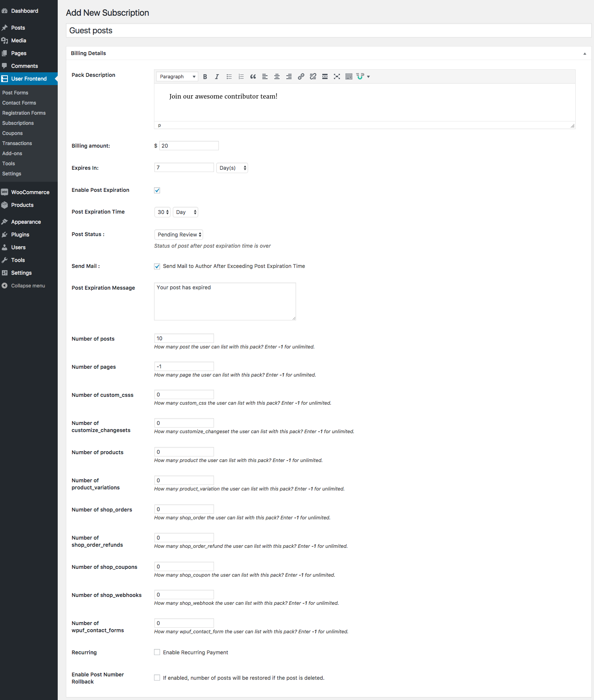Open User Frontend Settings submenu item
Image resolution: width=594 pixels, height=700 pixels.
point(12,174)
